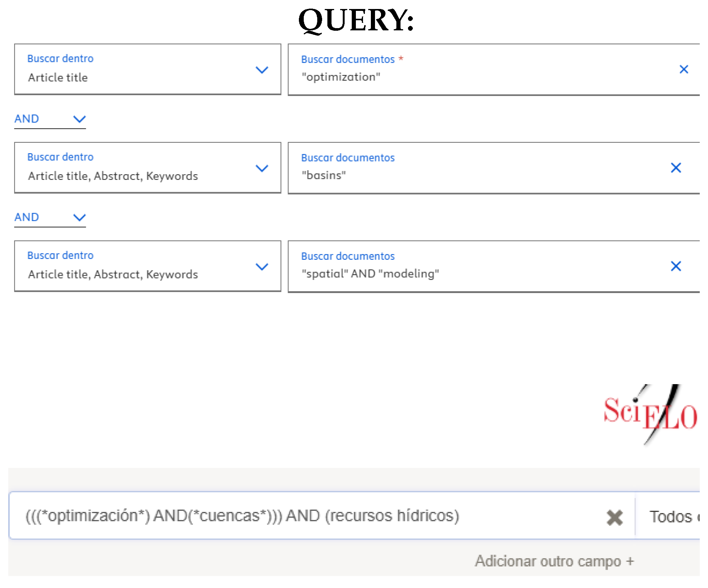Clear the "optimization" search term
The height and width of the screenshot is (588, 708).
coord(683,69)
